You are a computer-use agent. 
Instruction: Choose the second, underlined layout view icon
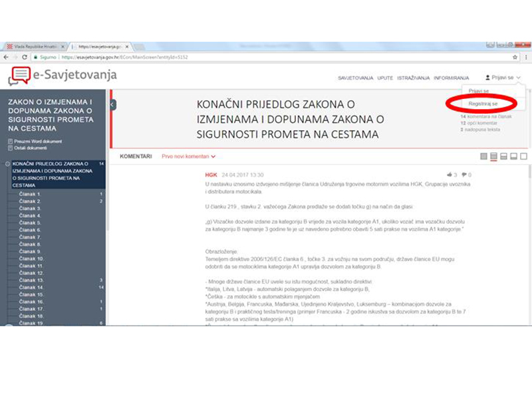[493, 156]
